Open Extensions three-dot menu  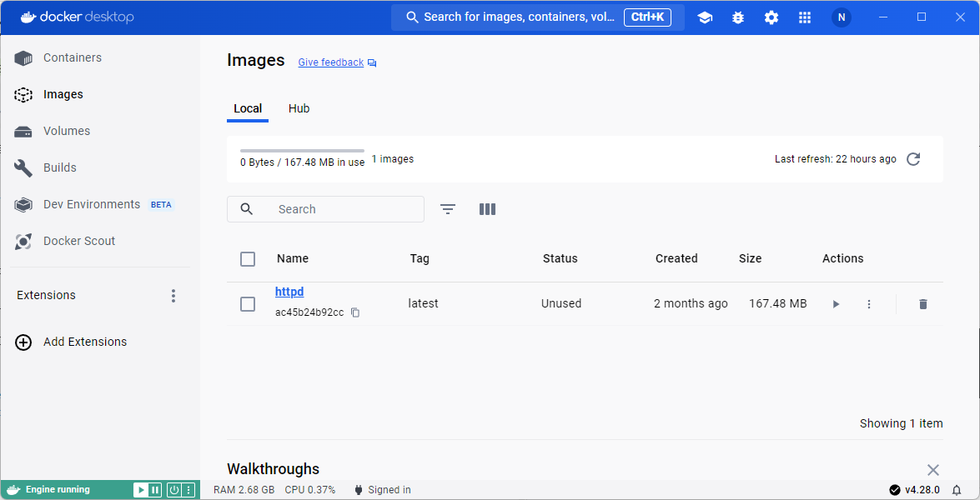coord(173,296)
